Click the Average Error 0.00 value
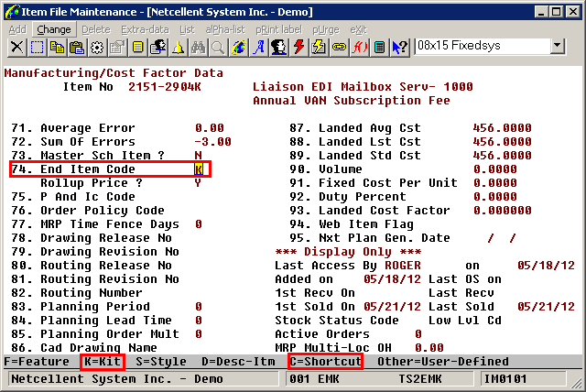This screenshot has height=392, width=586. coord(210,128)
